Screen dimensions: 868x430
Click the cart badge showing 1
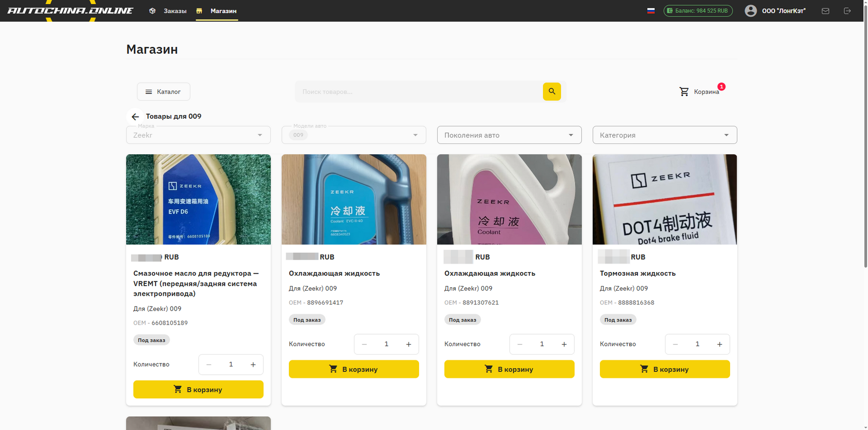click(721, 87)
